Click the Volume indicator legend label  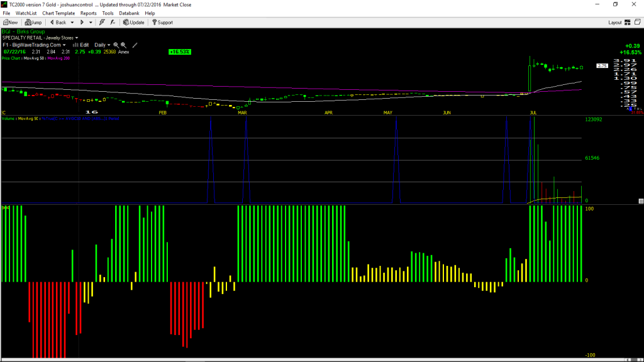[x=8, y=119]
